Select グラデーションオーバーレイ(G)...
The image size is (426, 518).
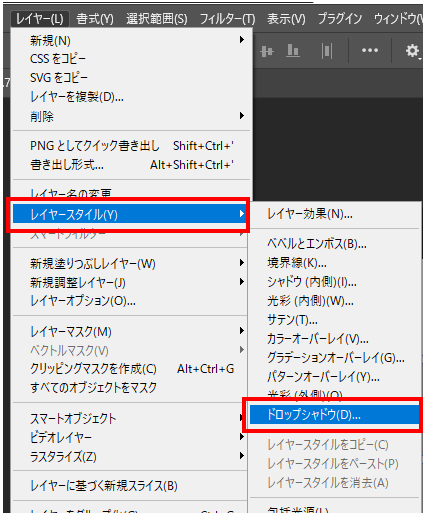click(334, 358)
